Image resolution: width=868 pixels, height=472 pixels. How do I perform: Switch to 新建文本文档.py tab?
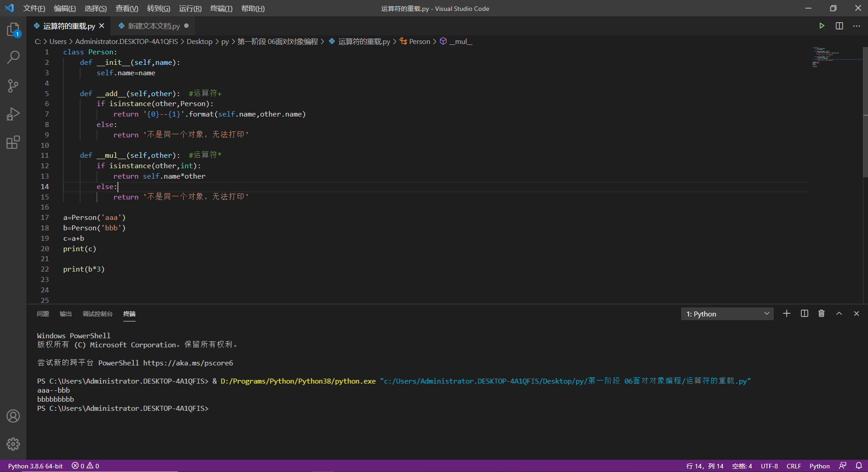[153, 26]
